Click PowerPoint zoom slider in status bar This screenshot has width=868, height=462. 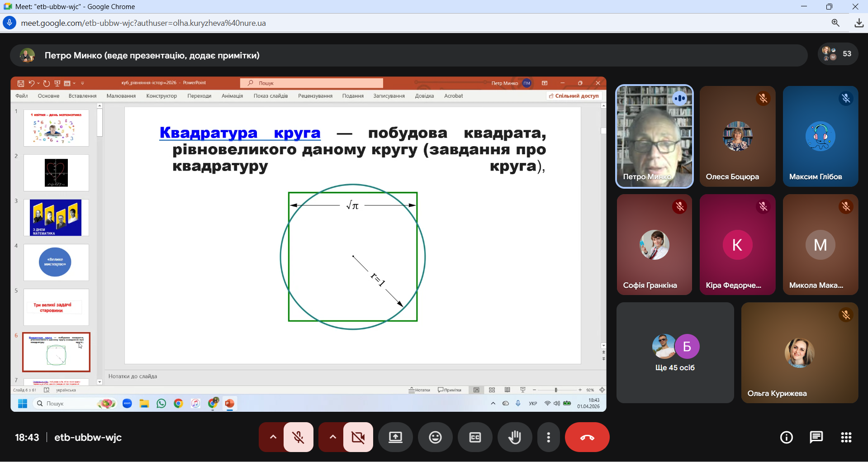click(x=557, y=390)
